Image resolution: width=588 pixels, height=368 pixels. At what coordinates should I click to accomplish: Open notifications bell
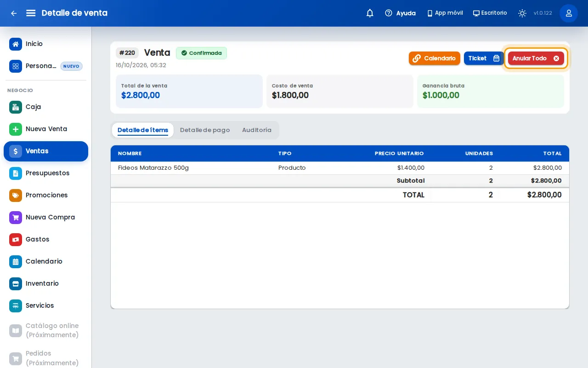tap(370, 13)
